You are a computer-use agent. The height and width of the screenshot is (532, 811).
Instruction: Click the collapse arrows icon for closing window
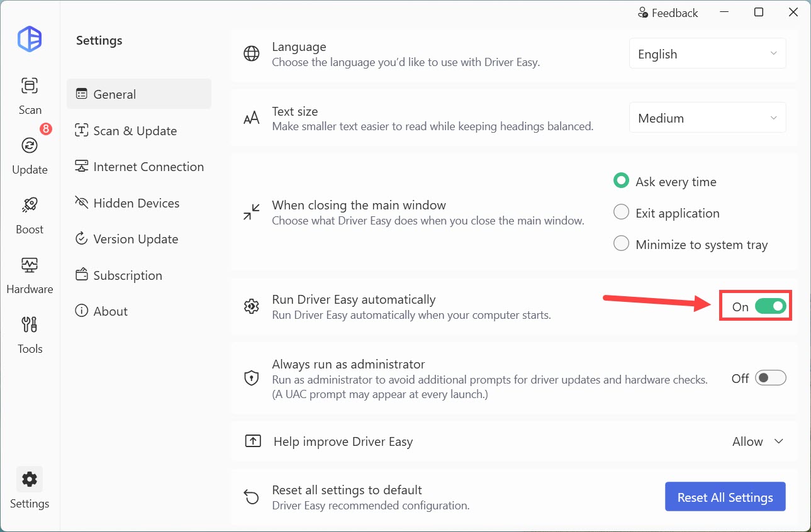tap(252, 212)
